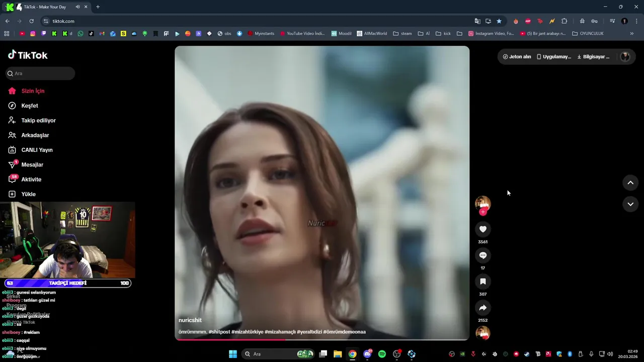Open the profile avatar in the top right

pos(625,57)
